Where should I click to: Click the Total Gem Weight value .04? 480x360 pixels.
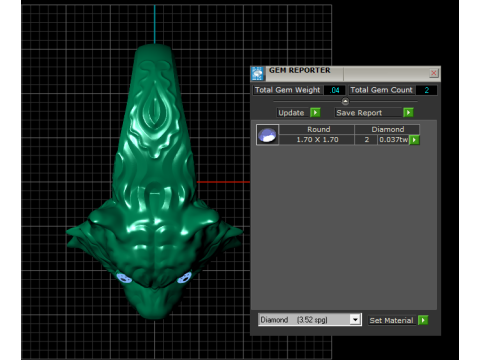(x=335, y=90)
